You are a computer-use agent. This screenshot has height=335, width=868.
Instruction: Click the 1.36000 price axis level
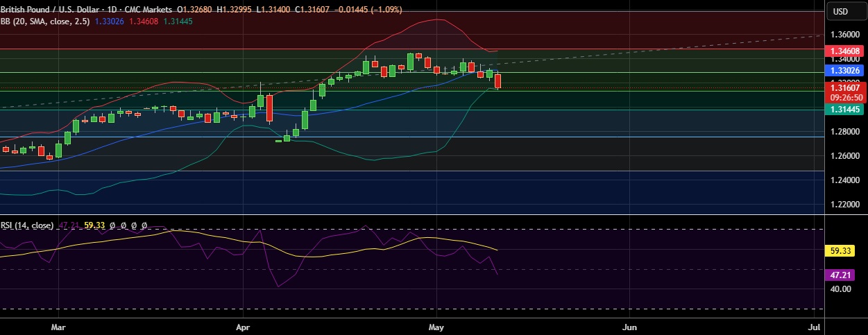pyautogui.click(x=846, y=34)
